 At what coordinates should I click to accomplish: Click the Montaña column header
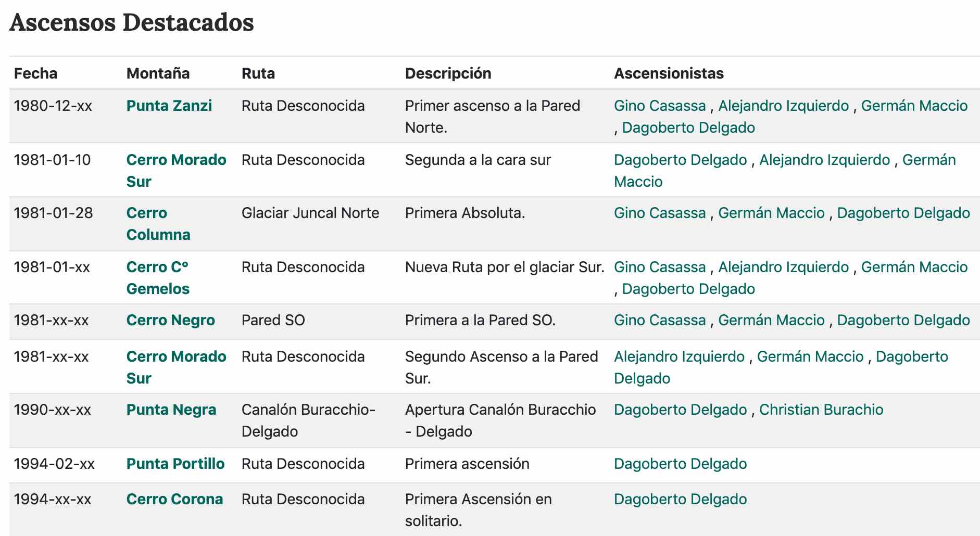point(158,73)
